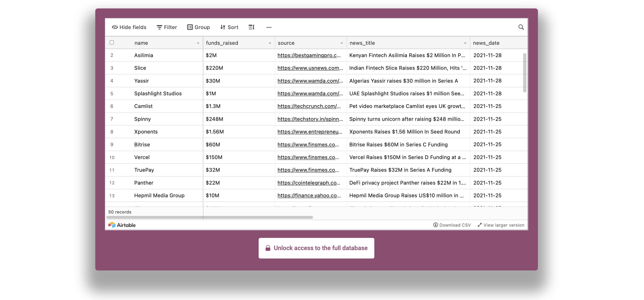Expand the name column dropdown arrow
The image size is (644, 300).
coord(198,43)
